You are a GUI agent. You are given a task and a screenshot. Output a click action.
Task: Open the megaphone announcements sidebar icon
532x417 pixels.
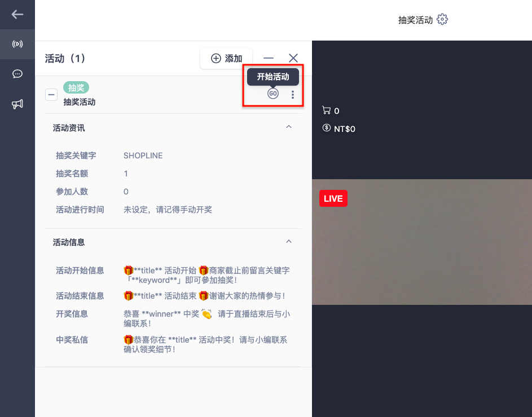tap(17, 104)
